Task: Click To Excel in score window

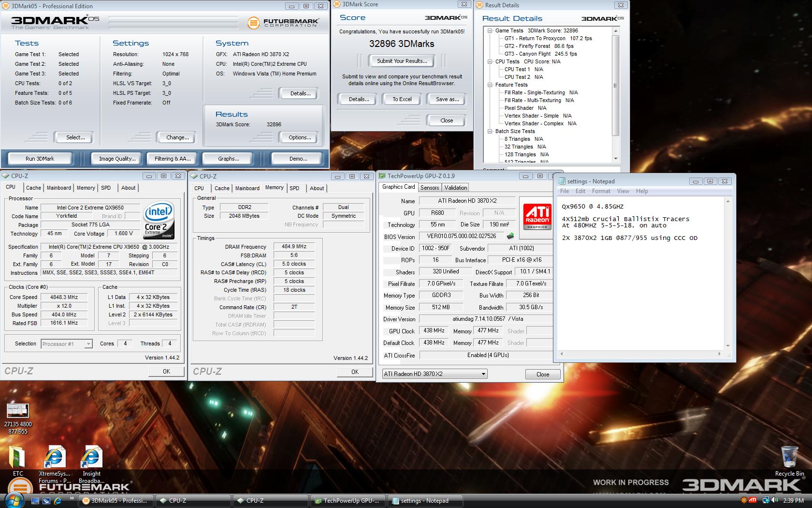Action: pos(402,99)
